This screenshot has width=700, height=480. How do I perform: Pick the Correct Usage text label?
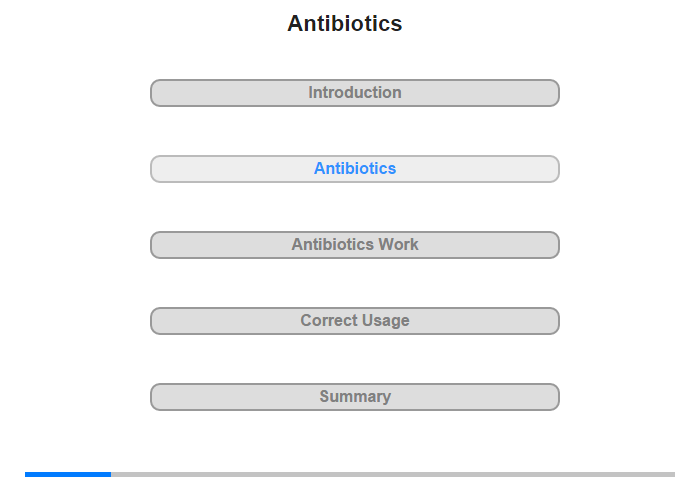coord(355,320)
